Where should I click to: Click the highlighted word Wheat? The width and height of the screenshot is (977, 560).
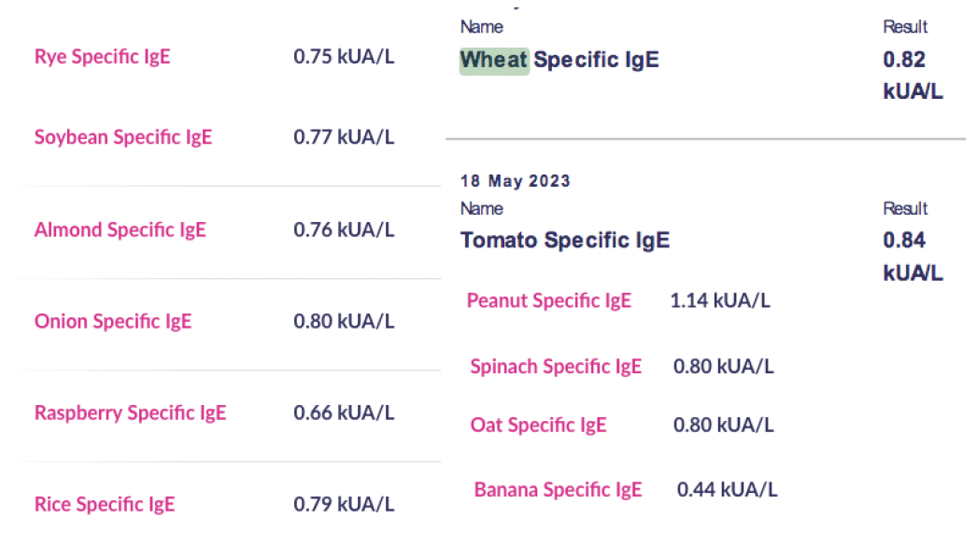pyautogui.click(x=494, y=61)
